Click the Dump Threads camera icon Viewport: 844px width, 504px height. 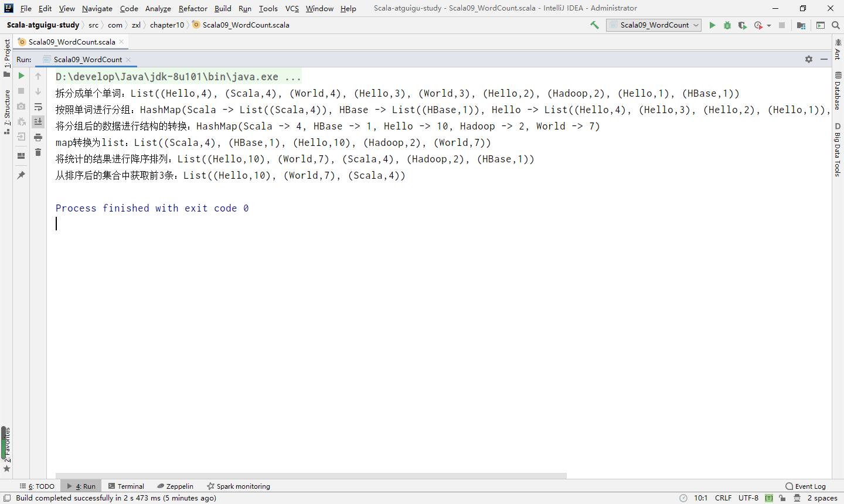coord(21,106)
